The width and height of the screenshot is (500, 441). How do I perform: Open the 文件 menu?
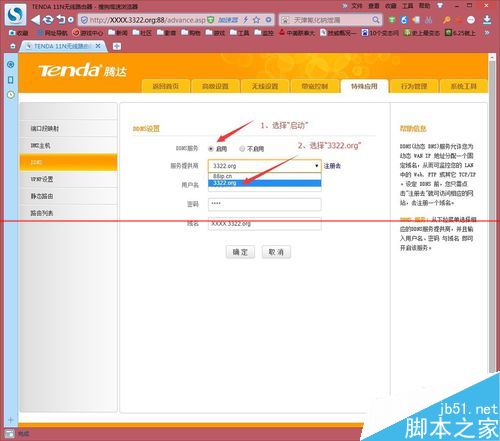(x=357, y=6)
